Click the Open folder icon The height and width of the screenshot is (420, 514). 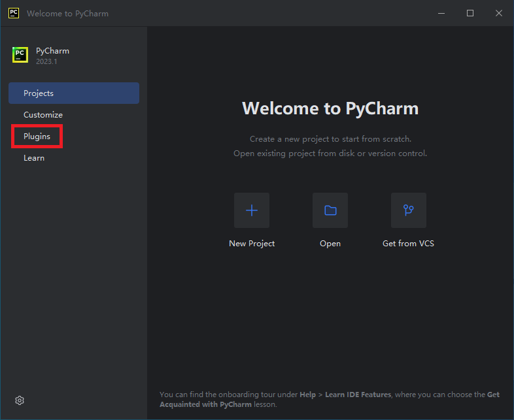tap(330, 210)
